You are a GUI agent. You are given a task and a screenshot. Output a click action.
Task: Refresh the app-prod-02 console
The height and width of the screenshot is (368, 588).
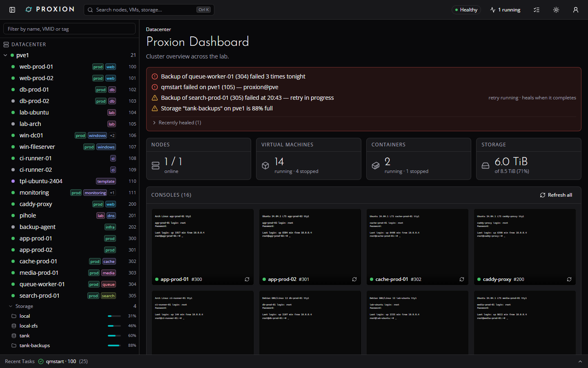[x=354, y=279]
